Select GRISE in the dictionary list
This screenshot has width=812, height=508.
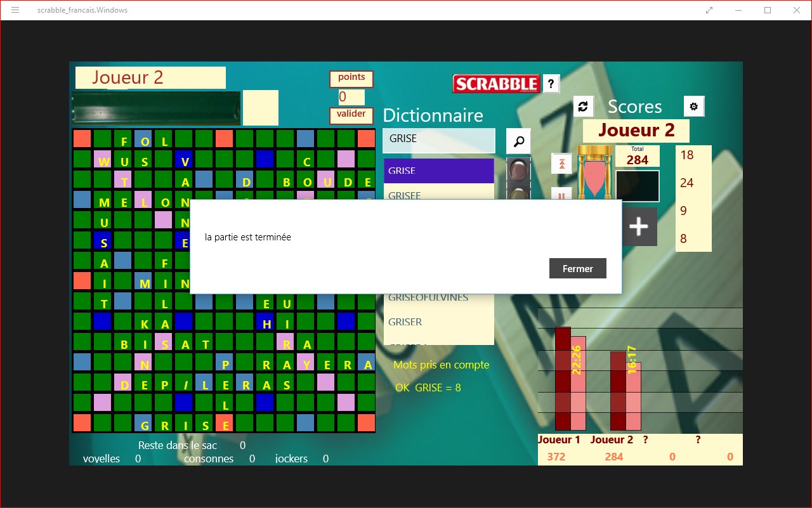point(438,171)
